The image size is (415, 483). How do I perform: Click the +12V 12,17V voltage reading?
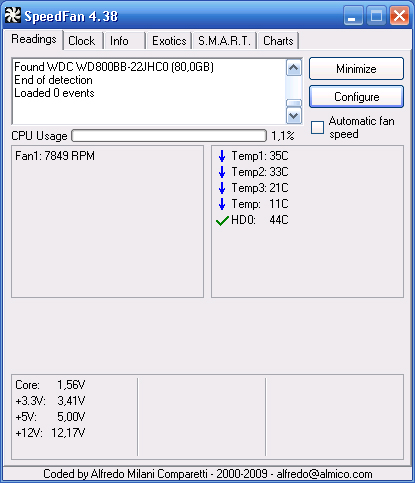[50, 433]
